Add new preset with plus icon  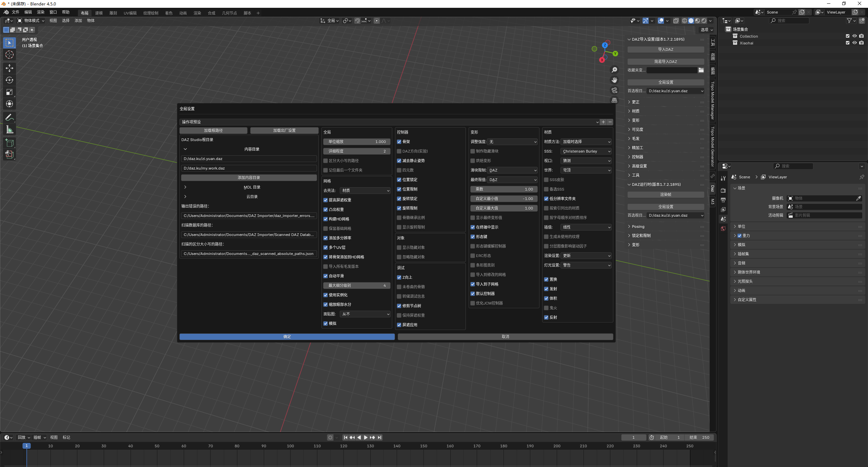click(603, 122)
